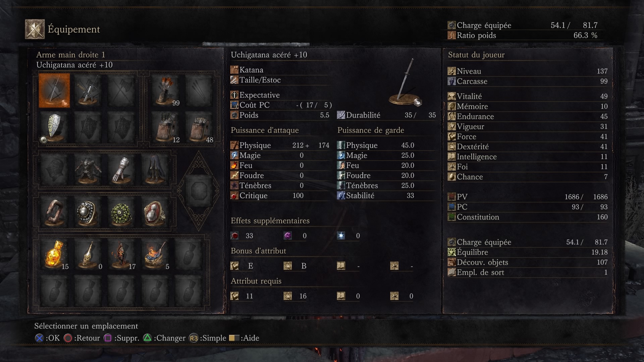The height and width of the screenshot is (362, 644).
Task: Open Aide help prompt
Action: [244, 338]
